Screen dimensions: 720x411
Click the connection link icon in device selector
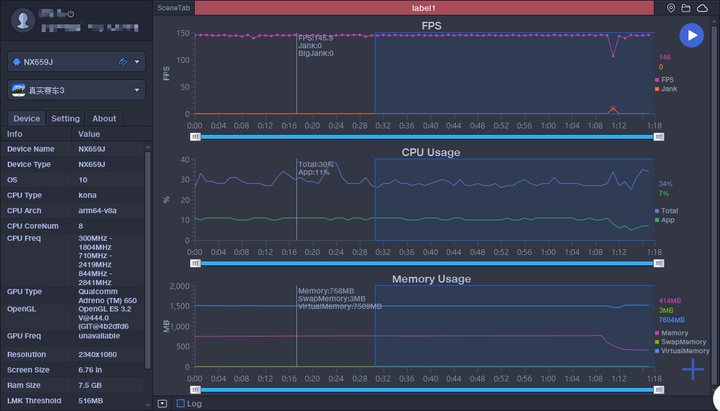123,62
